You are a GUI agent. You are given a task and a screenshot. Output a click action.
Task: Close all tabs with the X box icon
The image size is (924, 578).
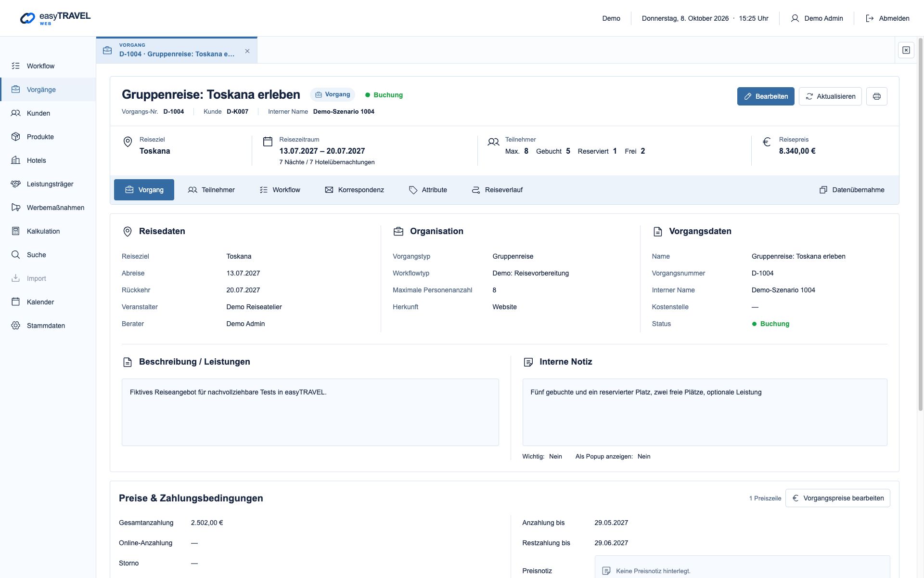click(906, 50)
